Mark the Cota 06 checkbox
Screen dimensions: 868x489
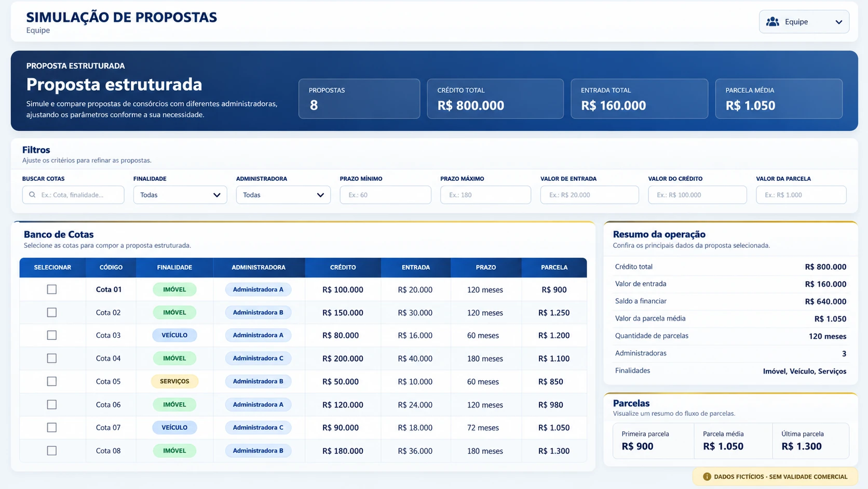point(52,404)
